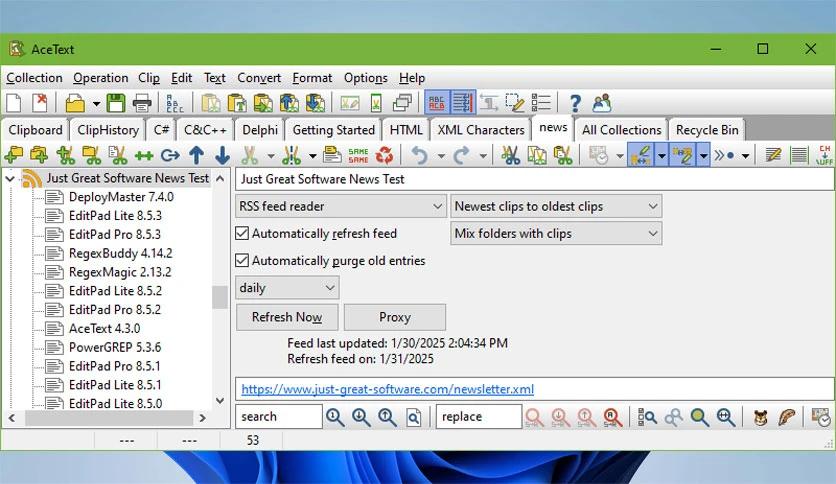Click the new blank collection icon
The width and height of the screenshot is (836, 484).
pyautogui.click(x=13, y=103)
